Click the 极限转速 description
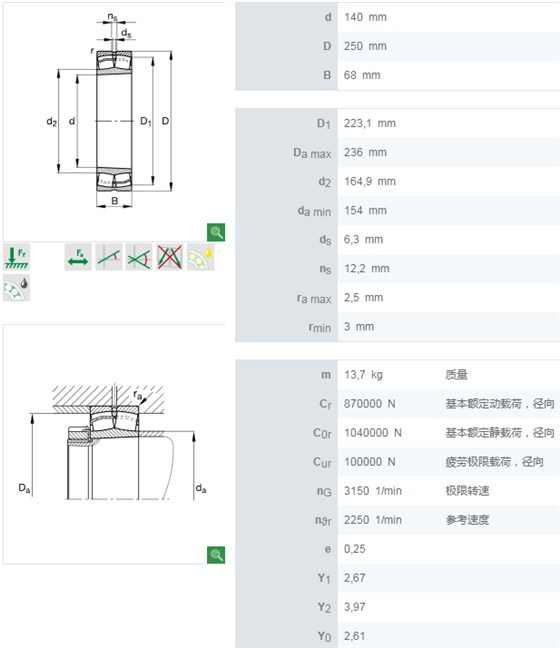The image size is (560, 648). 467,491
